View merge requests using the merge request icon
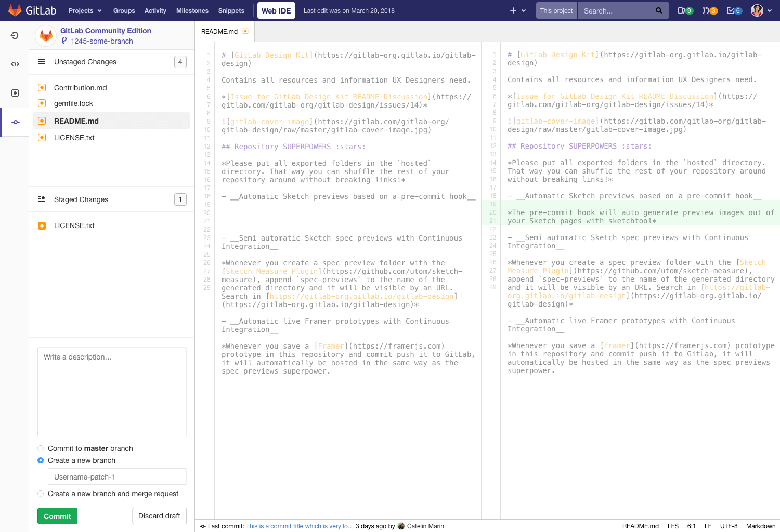This screenshot has width=780, height=532. pyautogui.click(x=708, y=10)
